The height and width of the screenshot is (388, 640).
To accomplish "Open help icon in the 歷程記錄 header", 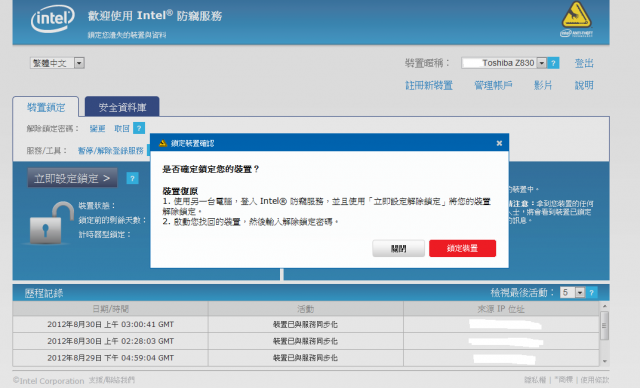I will tap(591, 293).
